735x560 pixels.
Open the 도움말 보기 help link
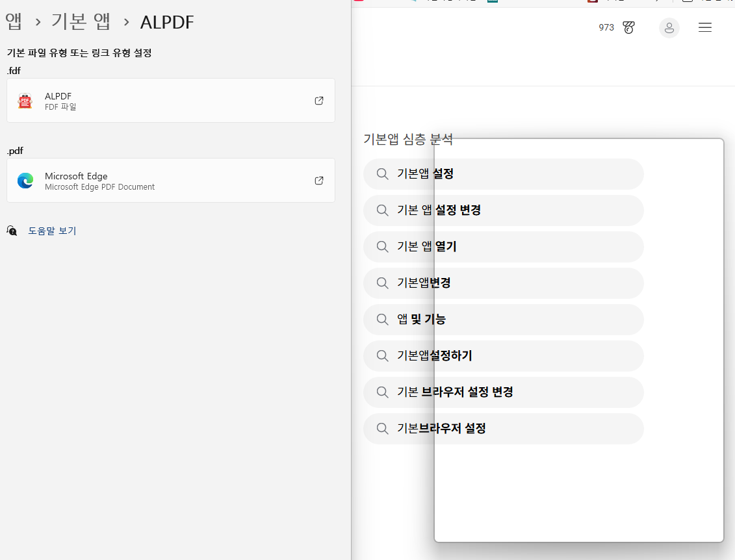pos(52,231)
